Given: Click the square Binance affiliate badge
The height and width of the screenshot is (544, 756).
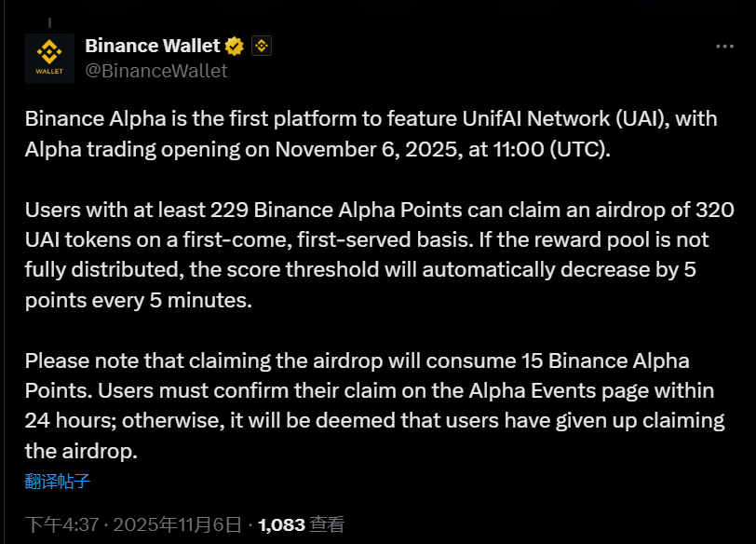Looking at the screenshot, I should 261,46.
